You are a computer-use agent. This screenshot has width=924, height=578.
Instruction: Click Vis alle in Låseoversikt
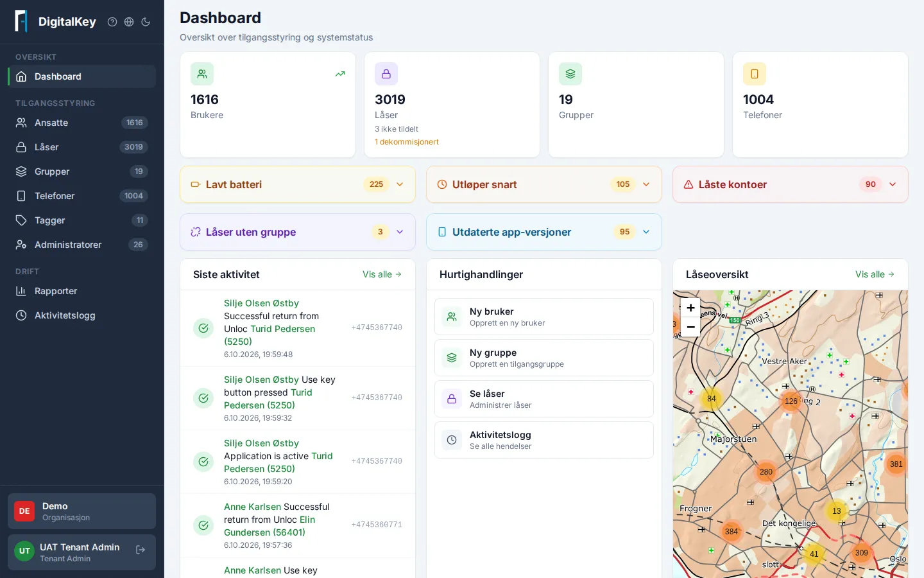click(875, 274)
